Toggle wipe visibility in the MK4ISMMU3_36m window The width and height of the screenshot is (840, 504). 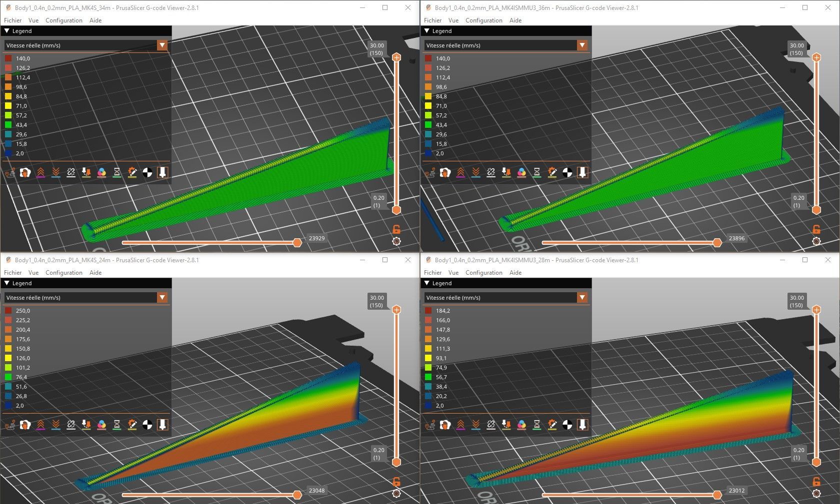coord(445,173)
